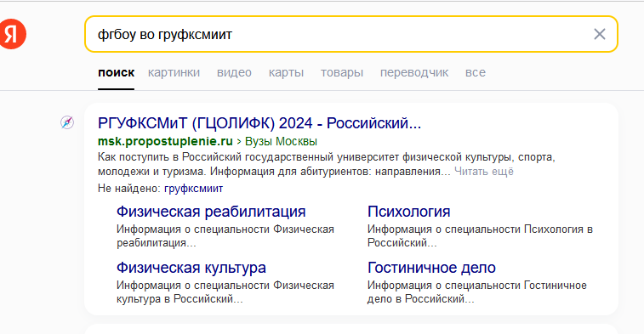Open the РГУФКСМиТ (ГЦОЛИФК) 2024 result title
The image size is (644, 334).
[x=259, y=123]
